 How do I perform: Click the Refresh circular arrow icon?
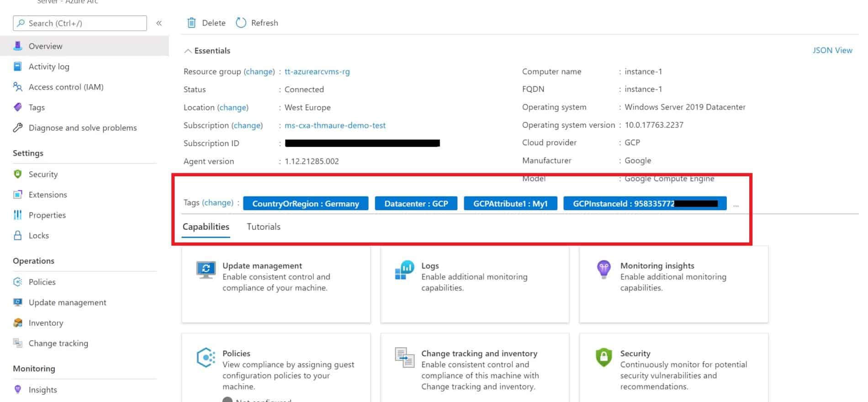pyautogui.click(x=241, y=22)
